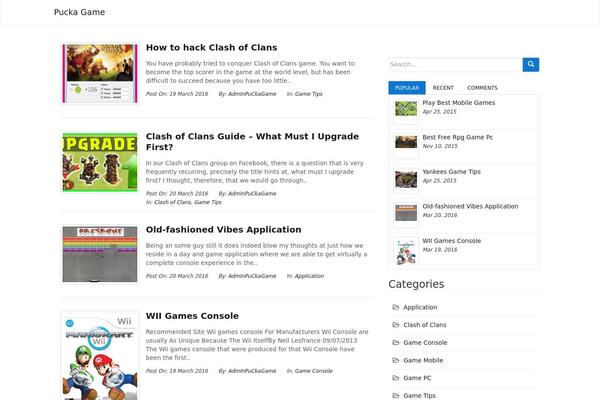Click folder icon beside Game PC category
Screen dimensions: 600x400
pos(396,378)
